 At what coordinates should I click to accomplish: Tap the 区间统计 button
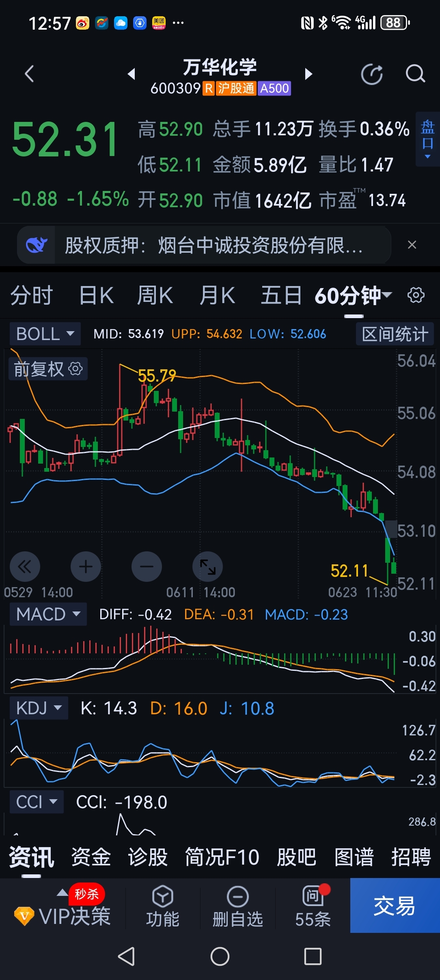coord(395,334)
